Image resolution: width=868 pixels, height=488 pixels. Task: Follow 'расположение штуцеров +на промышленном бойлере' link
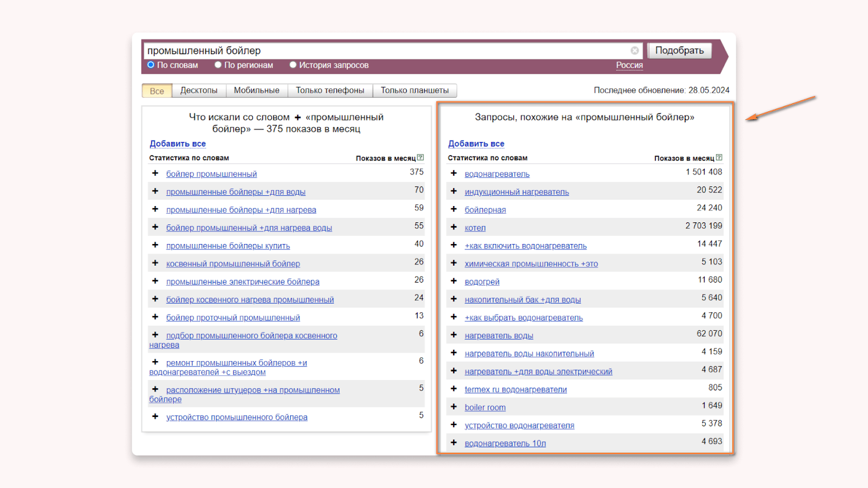tap(244, 395)
